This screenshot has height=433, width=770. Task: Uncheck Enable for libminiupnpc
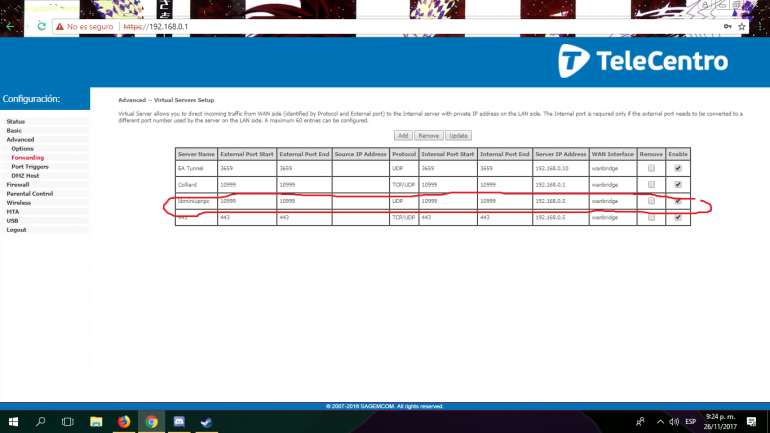click(x=678, y=201)
